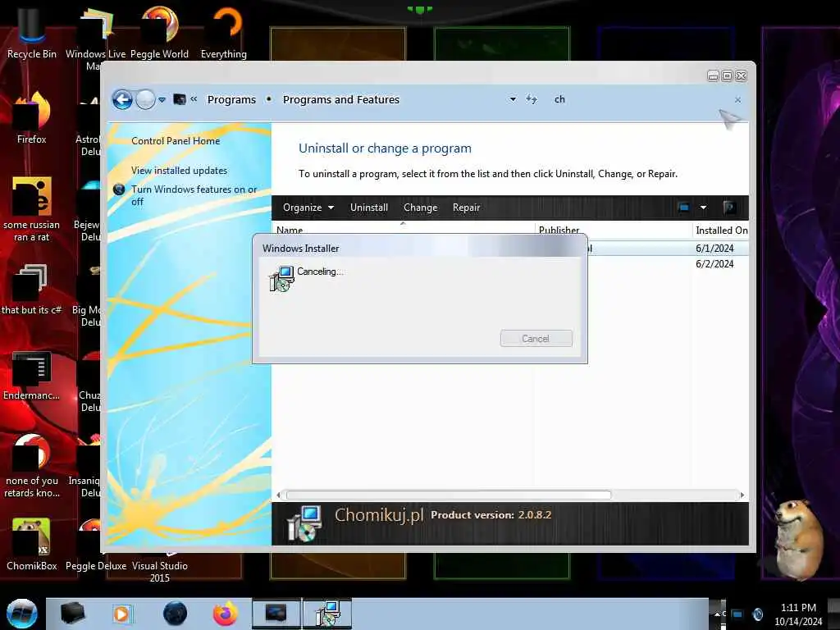Click Cancel in Windows Installer dialog
The height and width of the screenshot is (630, 840).
pos(536,339)
